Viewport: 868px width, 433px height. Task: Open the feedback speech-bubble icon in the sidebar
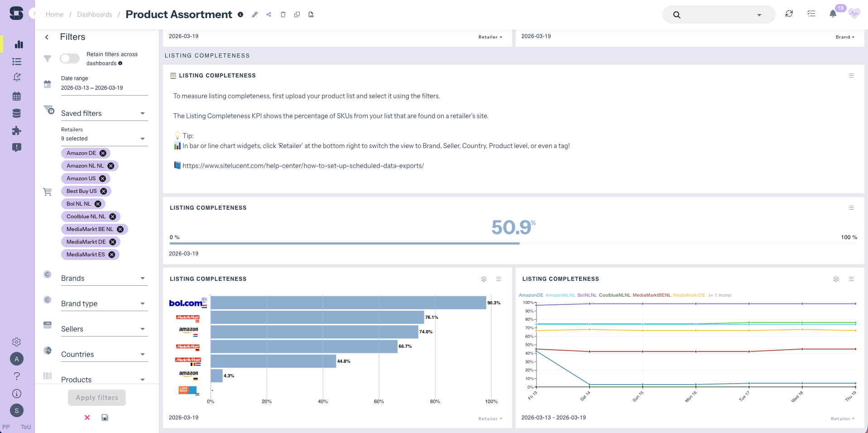point(16,147)
